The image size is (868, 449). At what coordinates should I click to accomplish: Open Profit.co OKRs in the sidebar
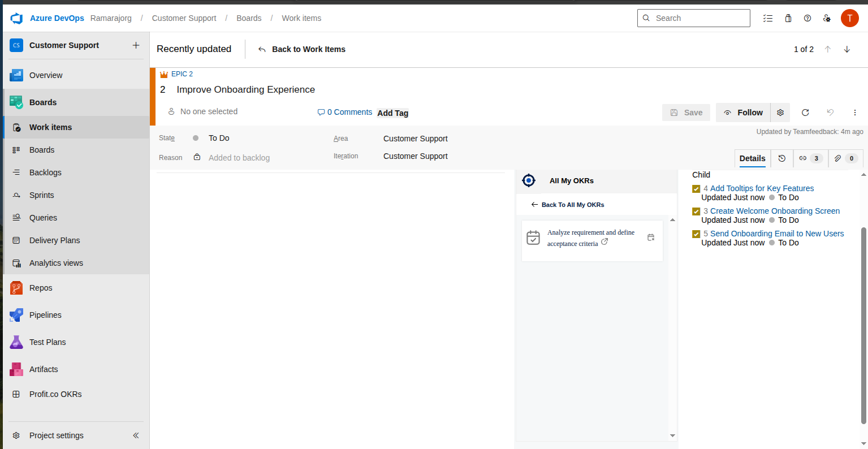point(76,394)
